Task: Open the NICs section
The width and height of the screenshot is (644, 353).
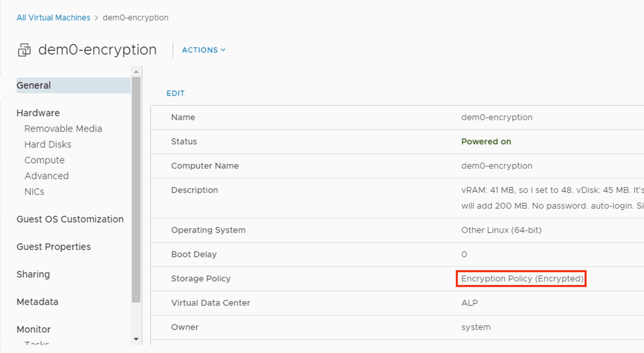Action: pos(34,192)
